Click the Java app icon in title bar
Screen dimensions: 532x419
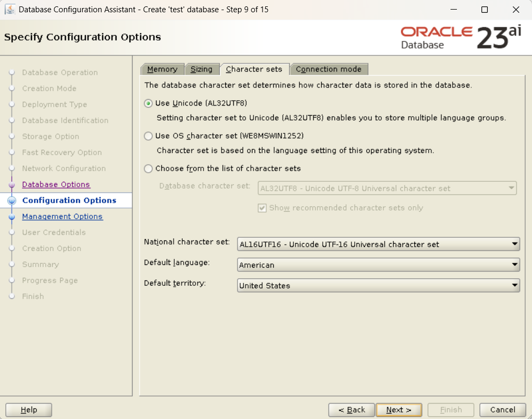10,10
